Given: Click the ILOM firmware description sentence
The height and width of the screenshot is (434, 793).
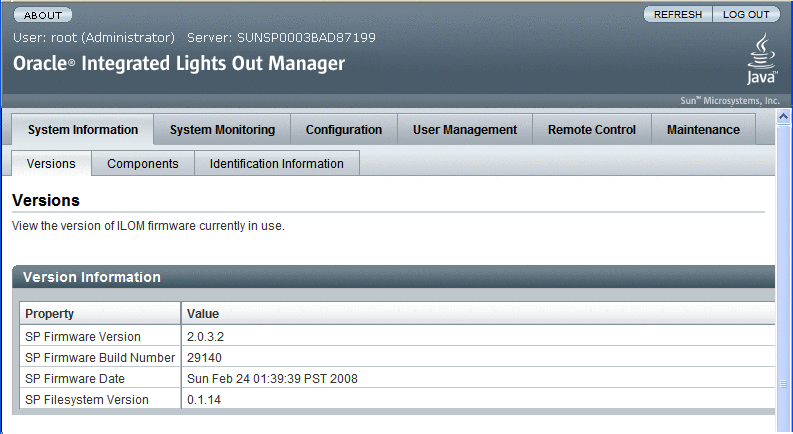Looking at the screenshot, I should click(148, 226).
